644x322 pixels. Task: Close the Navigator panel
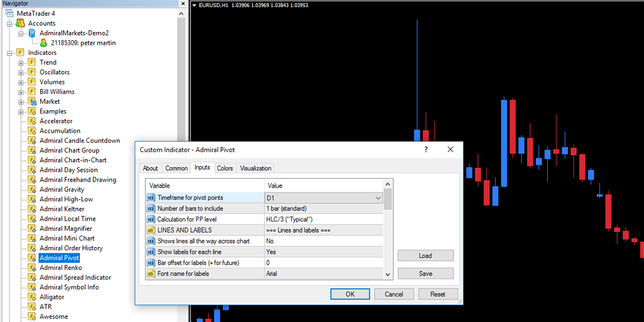point(183,3)
